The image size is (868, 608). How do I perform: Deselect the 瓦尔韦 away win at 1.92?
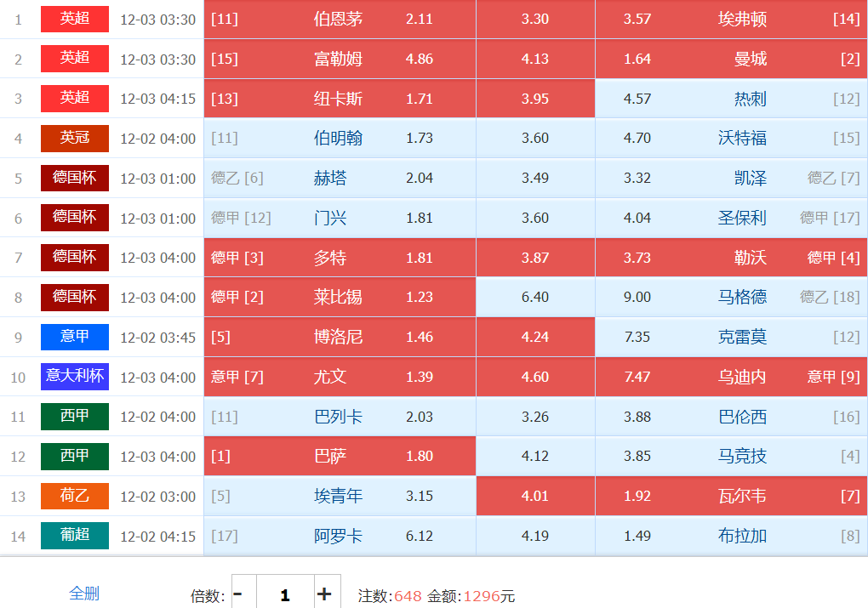click(x=731, y=496)
